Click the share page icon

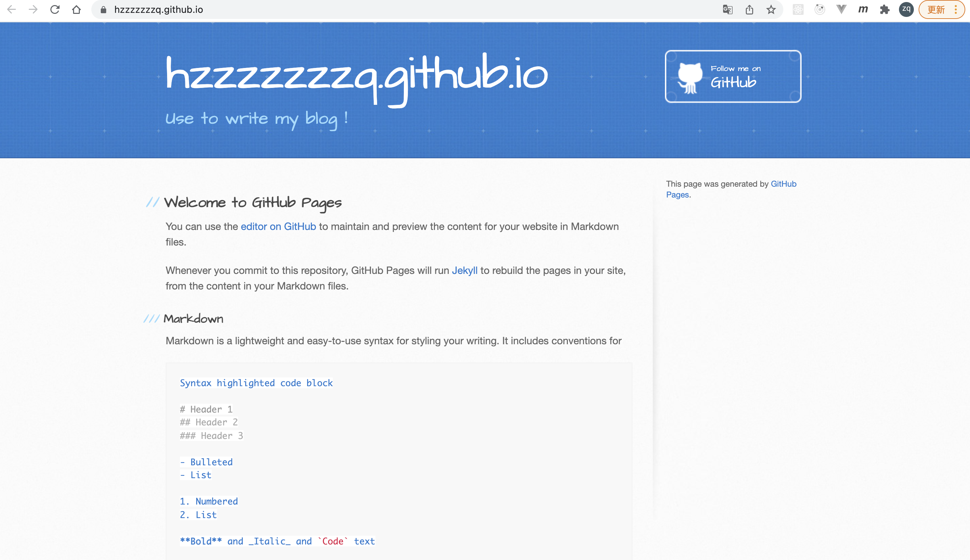[749, 9]
